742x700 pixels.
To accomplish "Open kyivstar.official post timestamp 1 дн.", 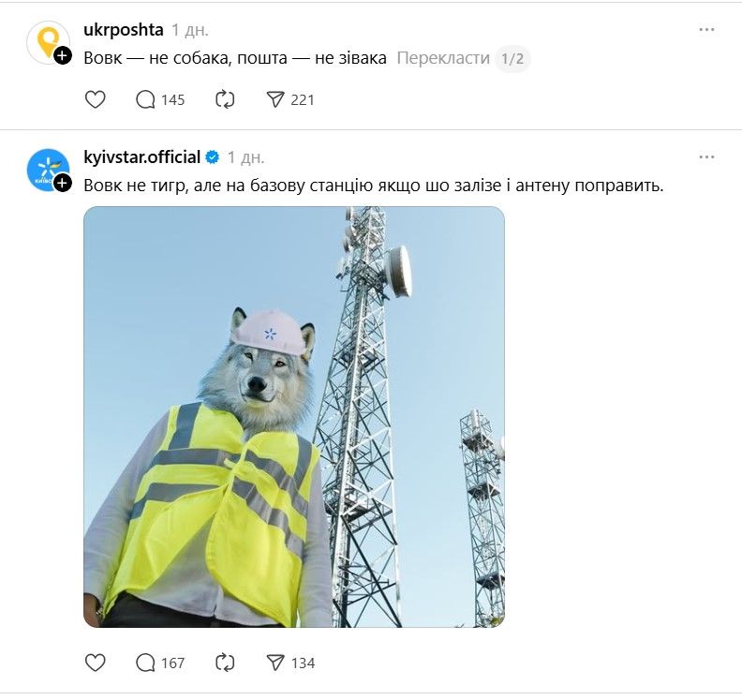I will point(245,157).
